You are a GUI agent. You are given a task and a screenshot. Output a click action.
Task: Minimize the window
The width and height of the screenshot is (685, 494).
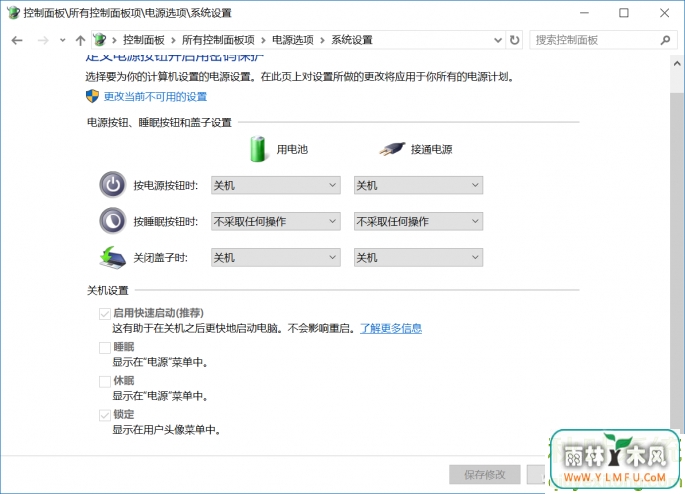[584, 13]
